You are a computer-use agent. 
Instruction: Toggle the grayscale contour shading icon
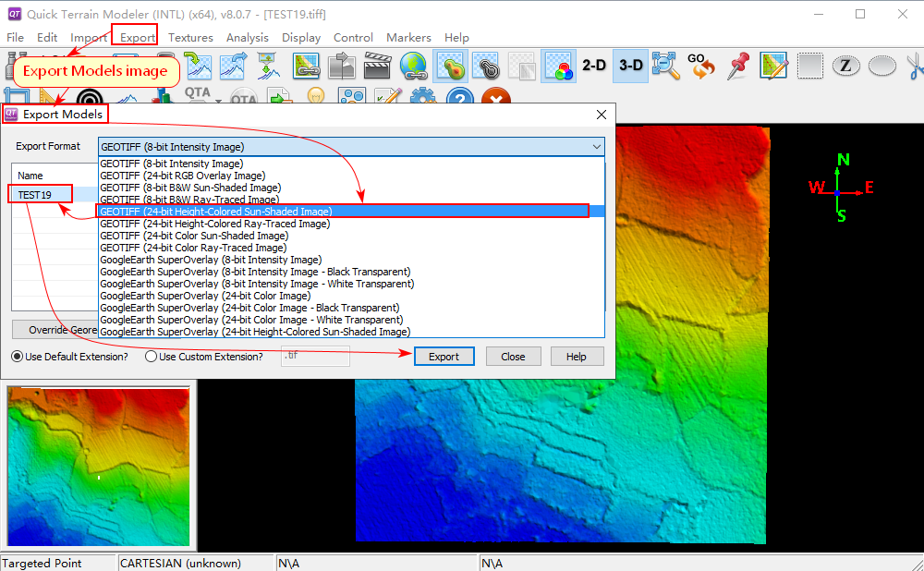click(x=486, y=66)
